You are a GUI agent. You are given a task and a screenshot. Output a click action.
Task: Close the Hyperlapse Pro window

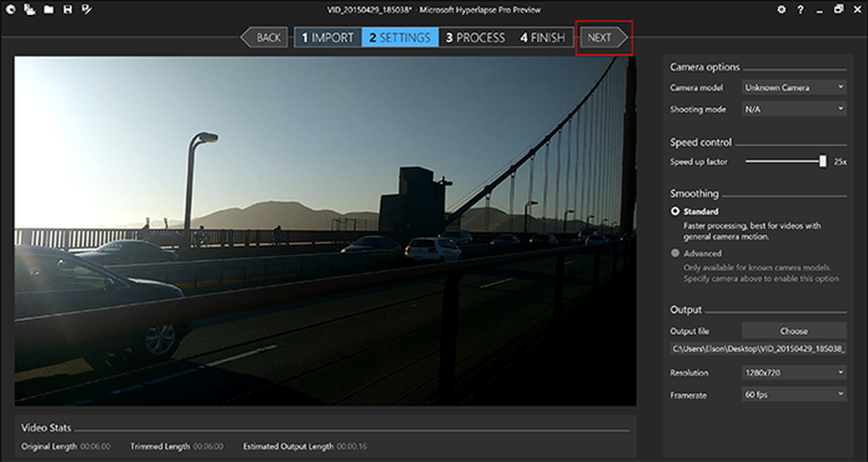click(857, 10)
